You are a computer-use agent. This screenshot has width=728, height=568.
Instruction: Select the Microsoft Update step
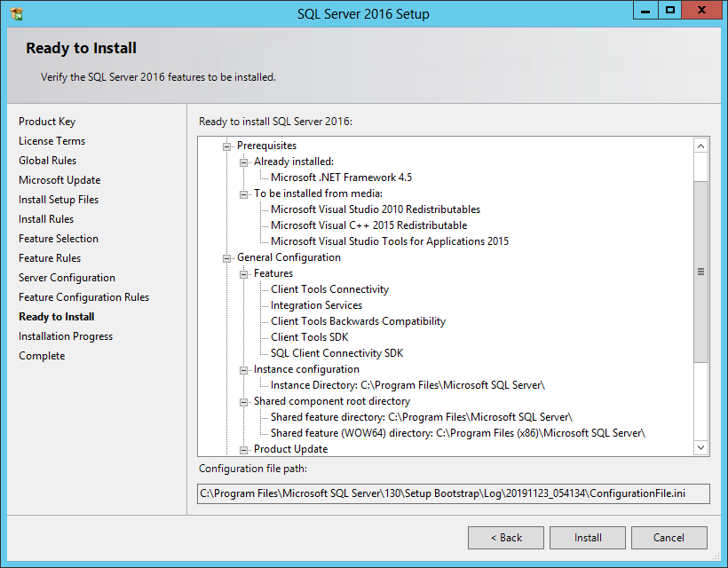[59, 180]
